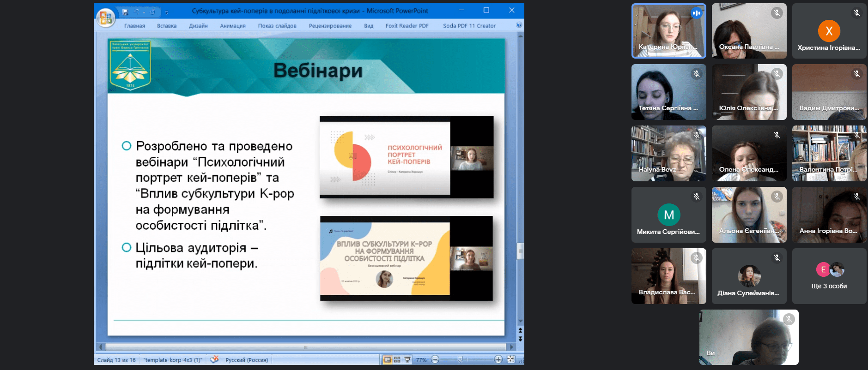Screen dimensions: 868x370
Task: Toggle mute icon on Оксана Павлівна tile
Action: coord(777,13)
